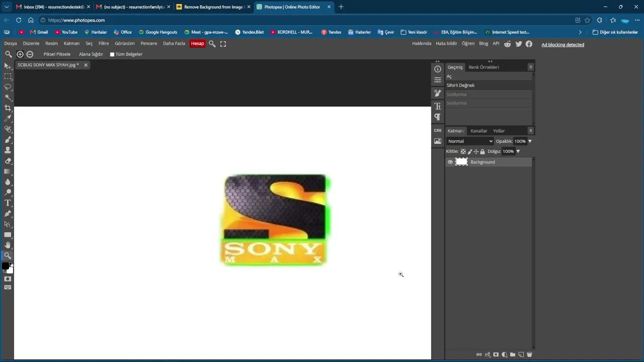The width and height of the screenshot is (644, 362).
Task: Select the Gradient tool
Action: pyautogui.click(x=8, y=171)
